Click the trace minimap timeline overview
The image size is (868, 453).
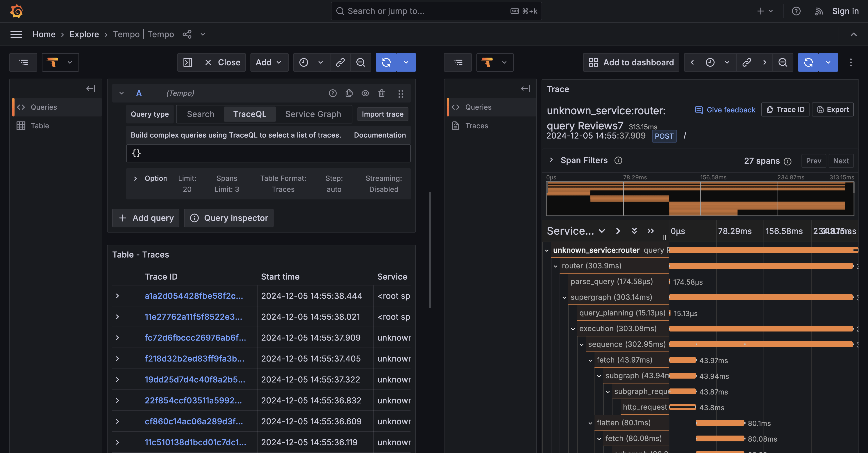700,199
